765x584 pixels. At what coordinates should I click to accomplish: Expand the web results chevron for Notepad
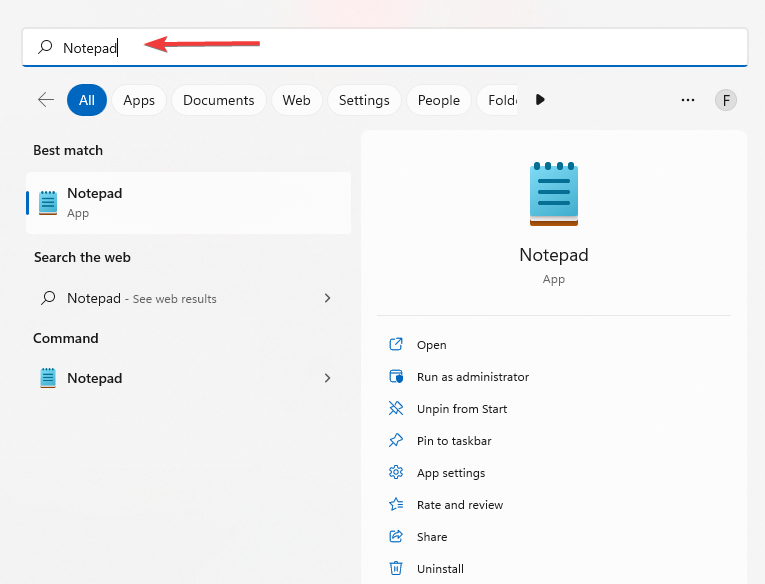point(327,298)
